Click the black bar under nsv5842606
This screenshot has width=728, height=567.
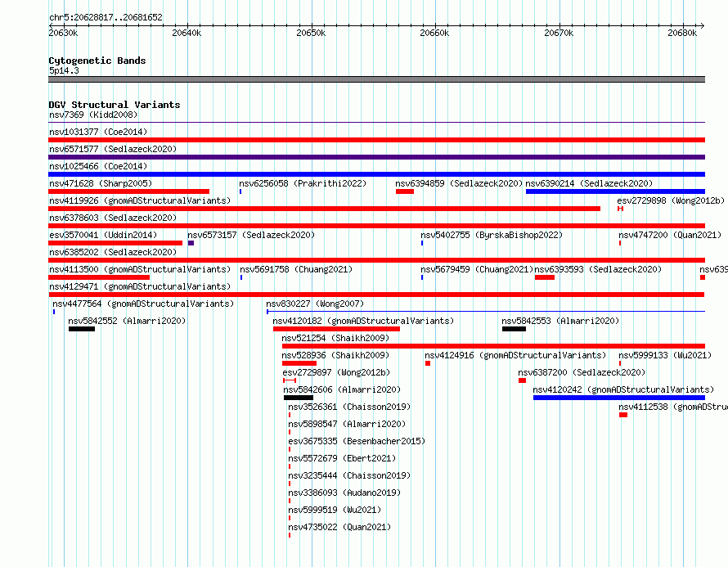(x=299, y=398)
